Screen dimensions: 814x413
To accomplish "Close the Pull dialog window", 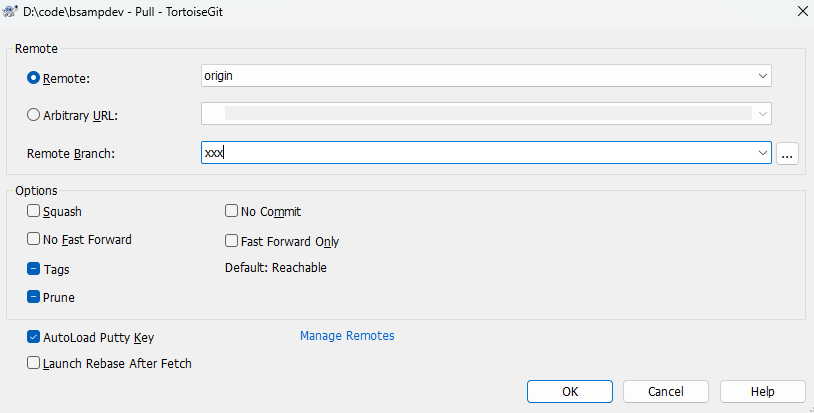I will coord(802,11).
